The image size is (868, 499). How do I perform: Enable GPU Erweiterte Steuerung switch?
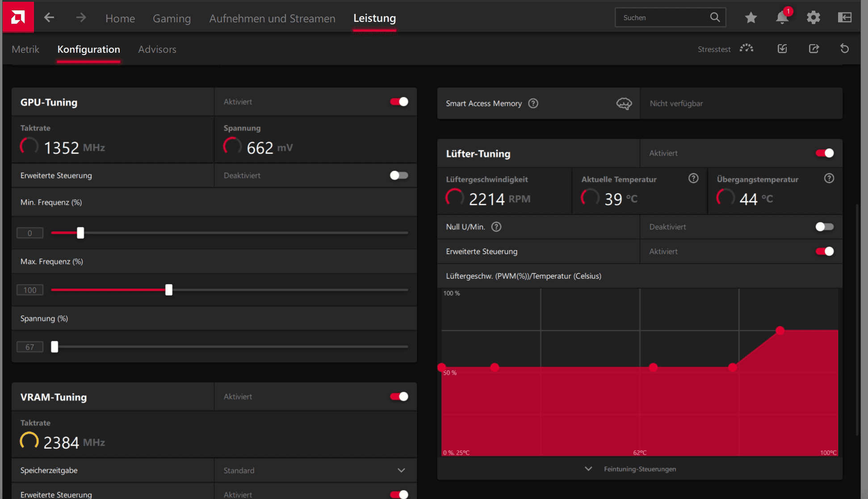pyautogui.click(x=399, y=176)
